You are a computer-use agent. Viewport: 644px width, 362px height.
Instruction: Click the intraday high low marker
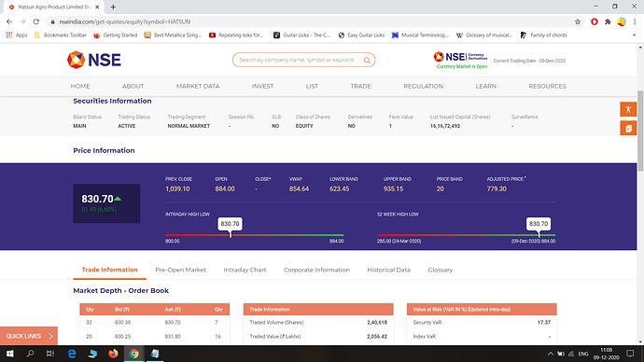pyautogui.click(x=230, y=228)
